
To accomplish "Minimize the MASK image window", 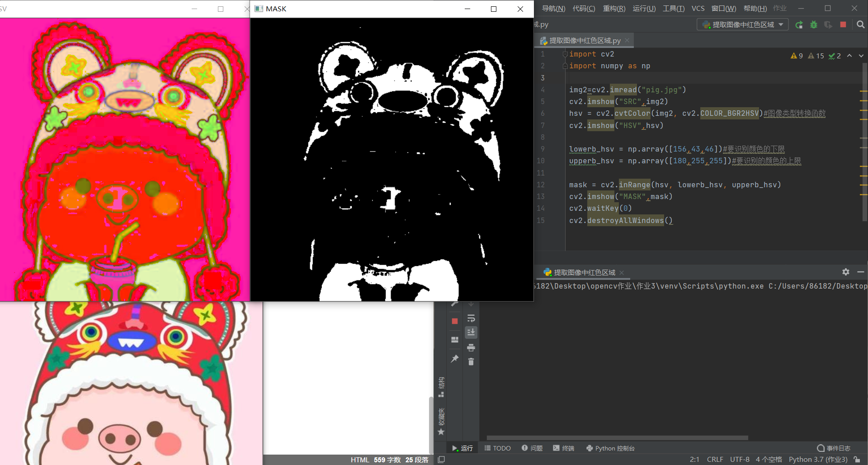I will 467,9.
